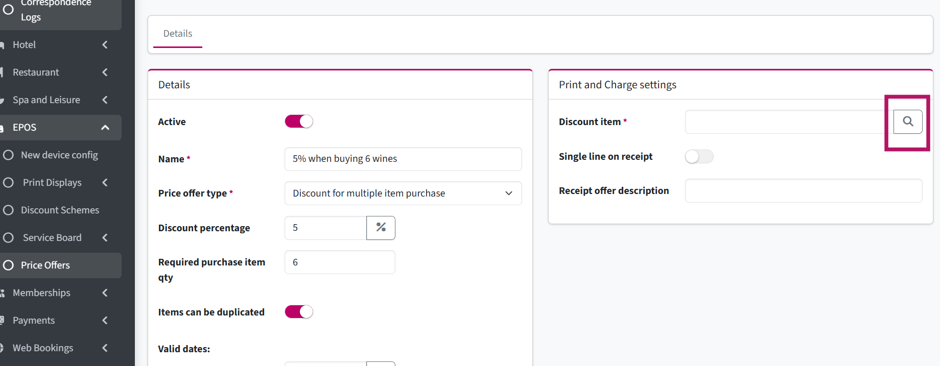Expand the Hotel menu chevron
This screenshot has width=940, height=366.
pos(105,45)
